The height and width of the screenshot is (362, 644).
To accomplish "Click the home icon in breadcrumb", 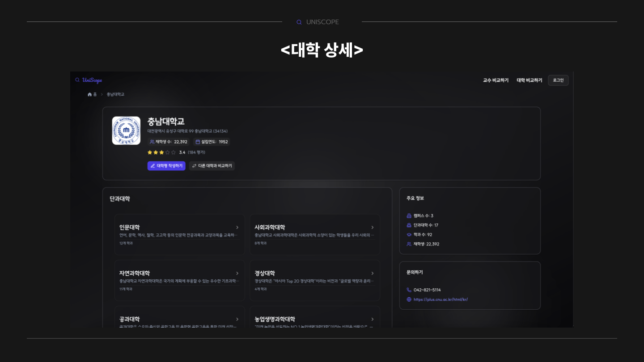I will point(90,94).
